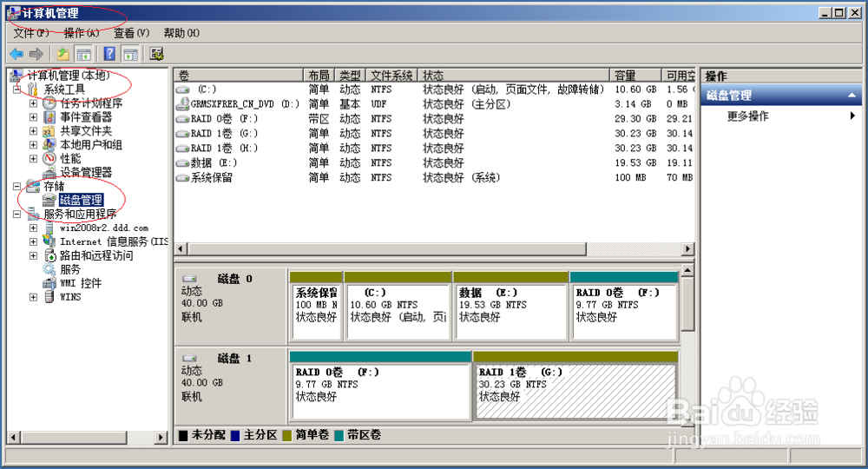Sort by the 类型 column header

[350, 76]
